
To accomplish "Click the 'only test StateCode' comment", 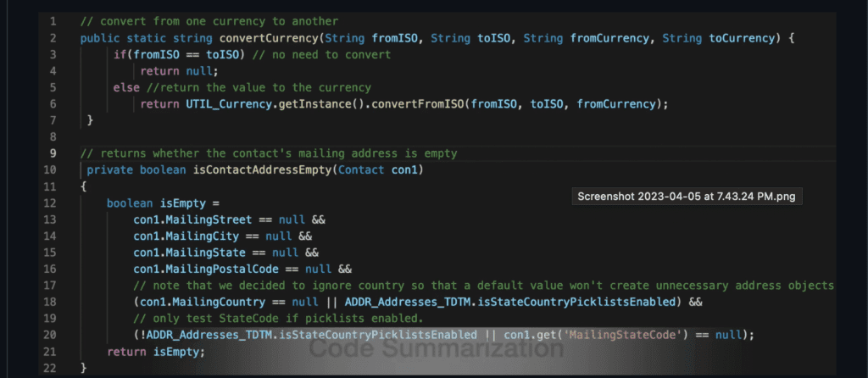I will (x=278, y=319).
